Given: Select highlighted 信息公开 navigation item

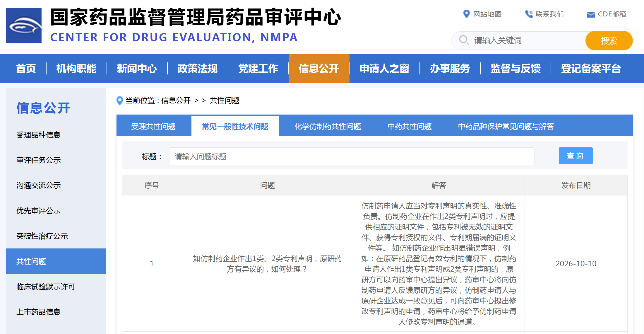Looking at the screenshot, I should click(x=319, y=69).
